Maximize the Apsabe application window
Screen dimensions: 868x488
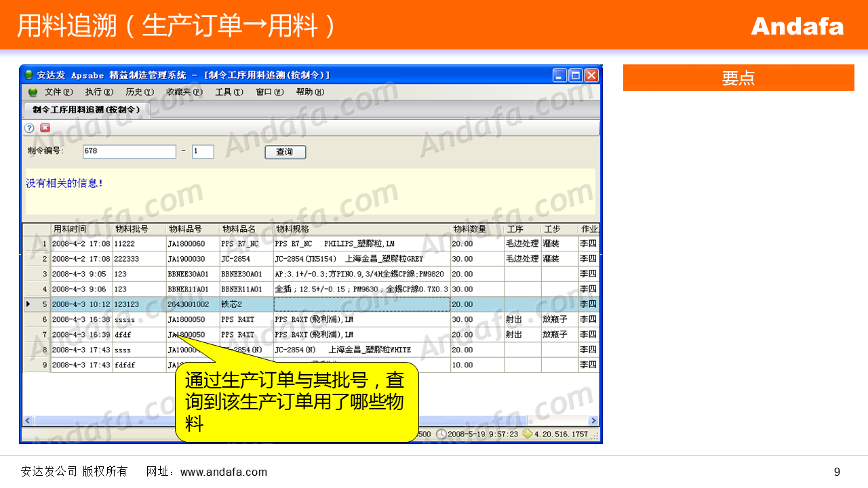(575, 75)
